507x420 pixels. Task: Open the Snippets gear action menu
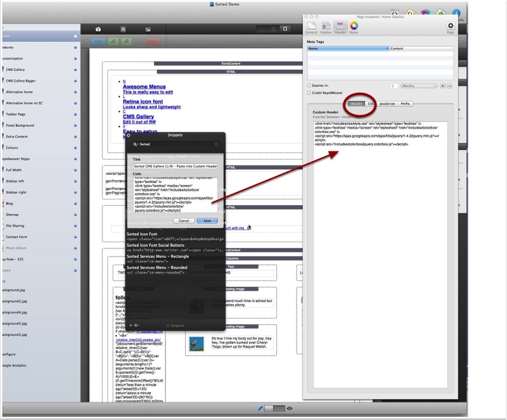[136, 325]
